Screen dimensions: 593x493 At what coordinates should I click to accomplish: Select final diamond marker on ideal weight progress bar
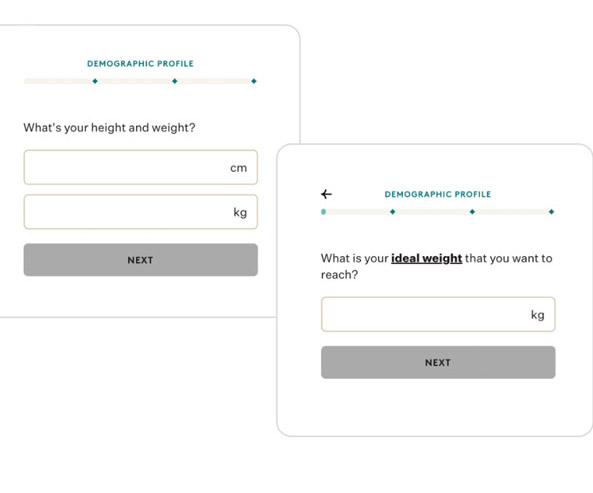[x=551, y=212]
